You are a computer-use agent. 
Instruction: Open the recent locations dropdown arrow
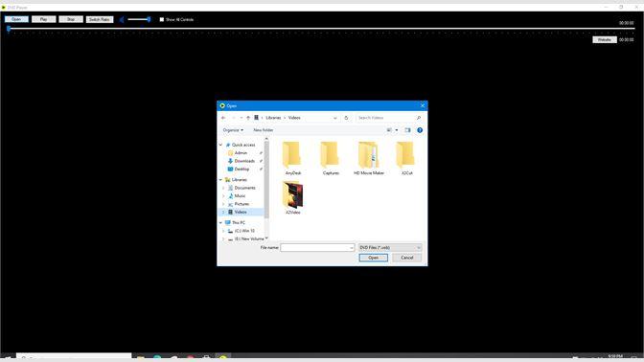(x=241, y=118)
